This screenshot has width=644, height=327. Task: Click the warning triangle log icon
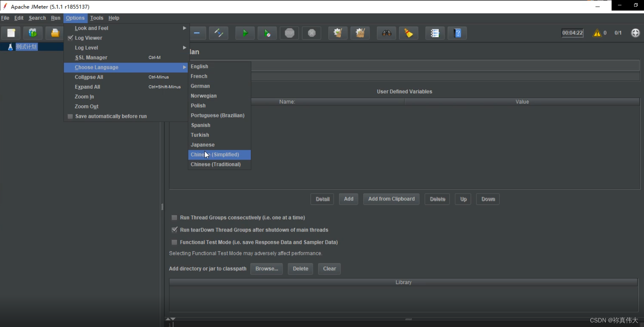(597, 33)
